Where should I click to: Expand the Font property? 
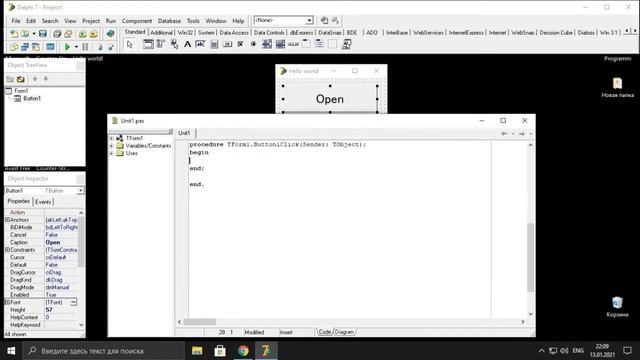[x=7, y=302]
